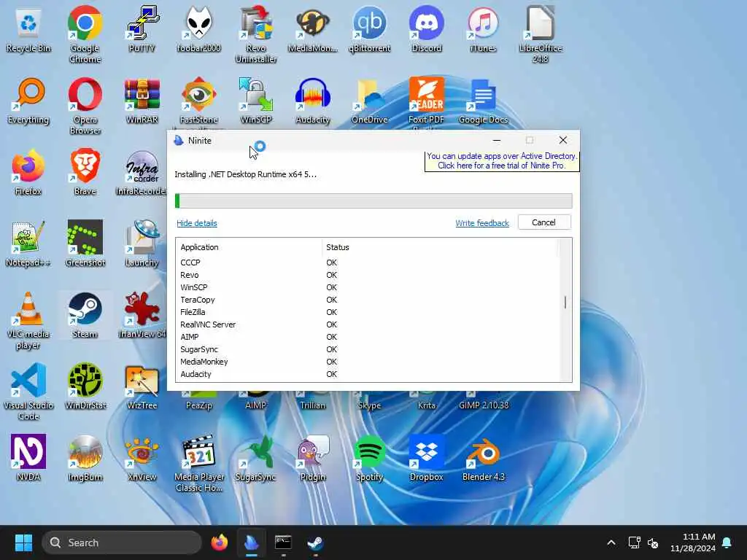Open the taskbar clock and date
This screenshot has width=747, height=560.
(693, 542)
